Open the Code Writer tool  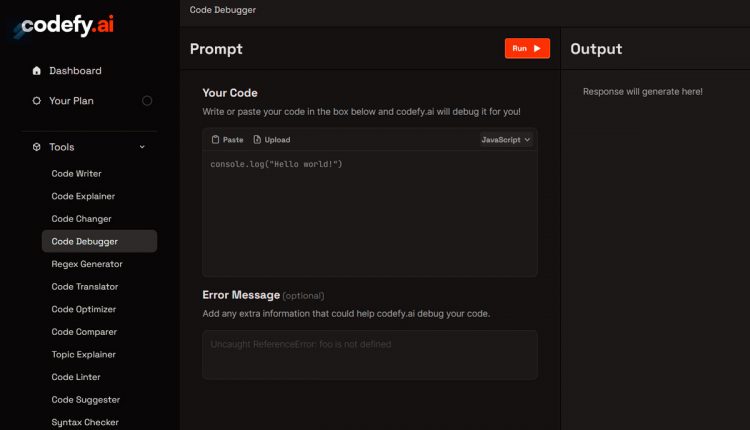click(x=77, y=174)
